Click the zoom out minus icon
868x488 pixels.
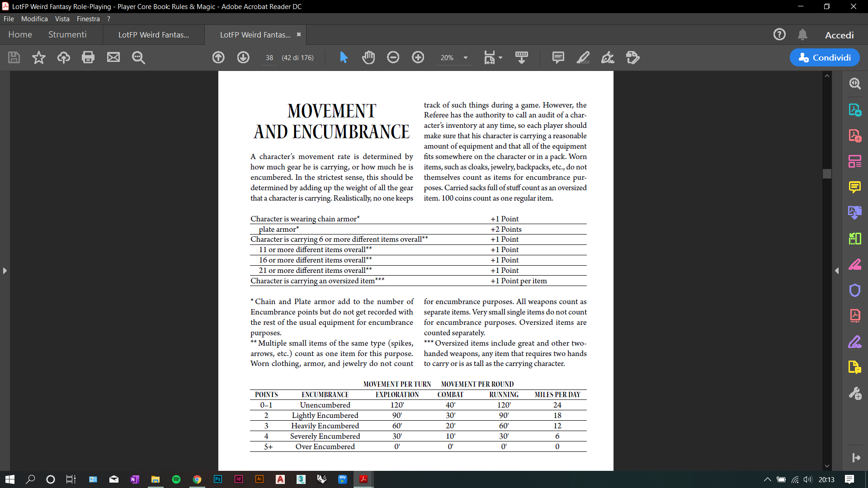click(x=393, y=57)
